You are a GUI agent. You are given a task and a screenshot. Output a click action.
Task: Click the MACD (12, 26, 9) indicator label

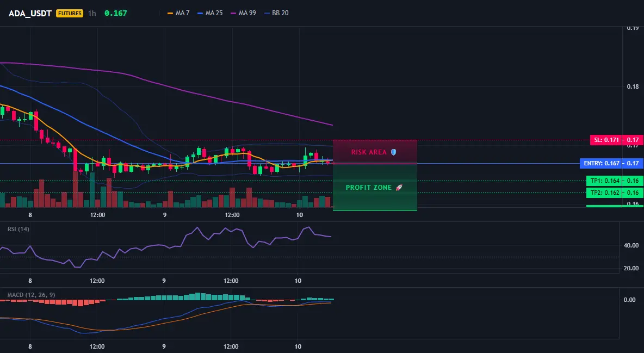(x=31, y=295)
